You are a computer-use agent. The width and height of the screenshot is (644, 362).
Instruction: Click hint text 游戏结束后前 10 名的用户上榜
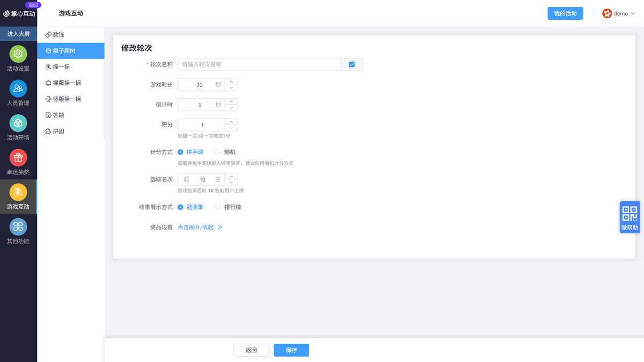[210, 191]
